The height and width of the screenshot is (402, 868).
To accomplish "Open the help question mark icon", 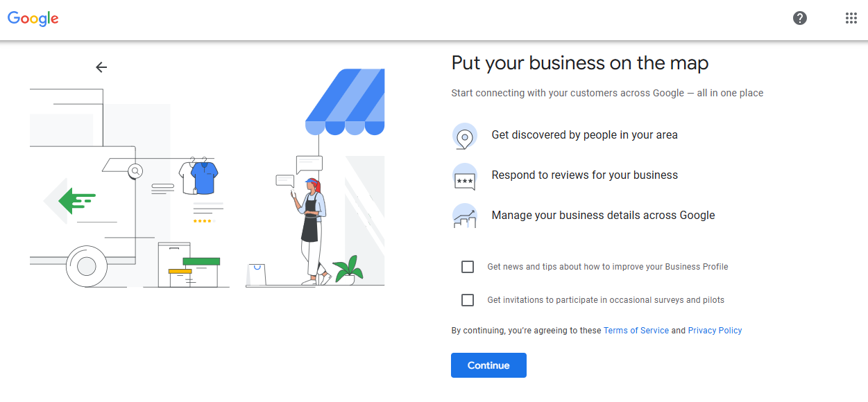I will coord(799,18).
